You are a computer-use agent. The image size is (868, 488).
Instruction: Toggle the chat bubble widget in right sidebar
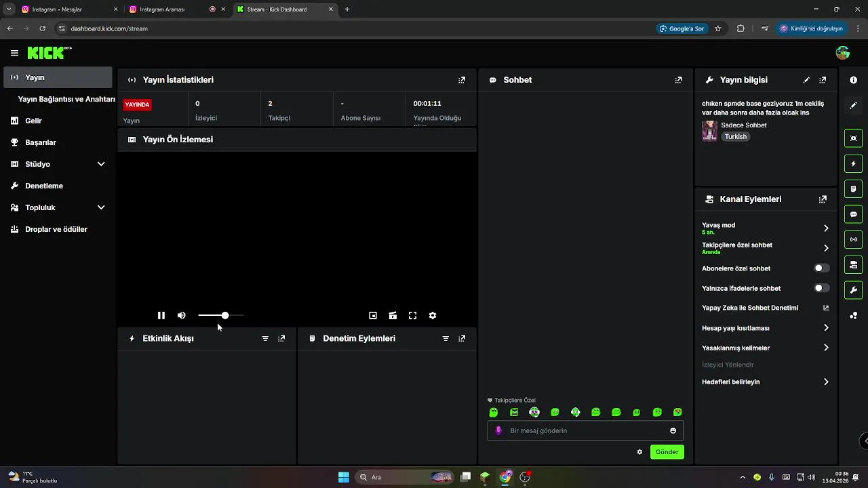[x=853, y=214]
